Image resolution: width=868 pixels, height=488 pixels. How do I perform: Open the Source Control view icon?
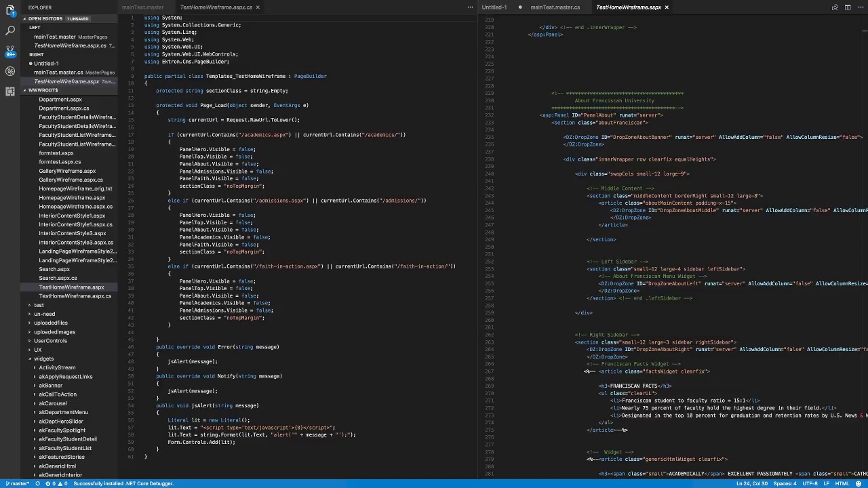click(10, 51)
